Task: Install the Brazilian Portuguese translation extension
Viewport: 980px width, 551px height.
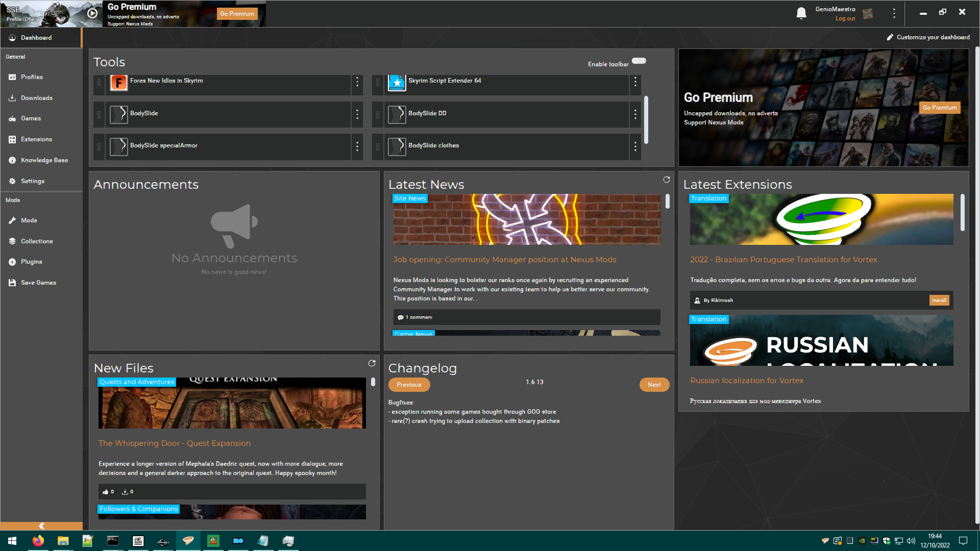Action: coord(939,300)
